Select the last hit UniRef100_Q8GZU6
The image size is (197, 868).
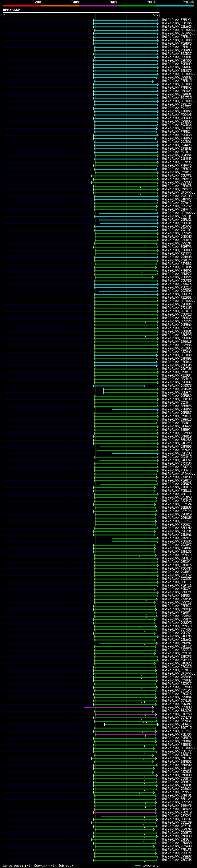tap(176, 860)
